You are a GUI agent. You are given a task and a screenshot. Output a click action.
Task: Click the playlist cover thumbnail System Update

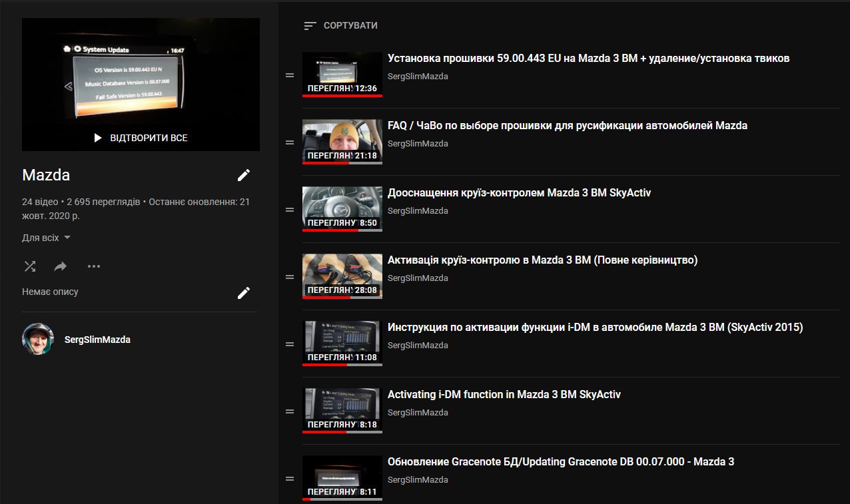coord(141,85)
